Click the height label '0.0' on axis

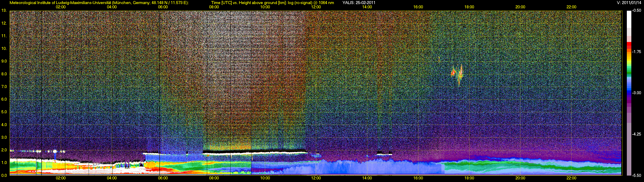point(4,175)
